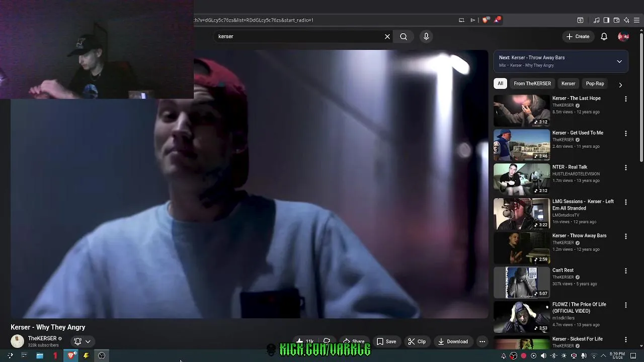
Task: Toggle subscription notifications bell for TheKERSER
Action: click(82, 341)
